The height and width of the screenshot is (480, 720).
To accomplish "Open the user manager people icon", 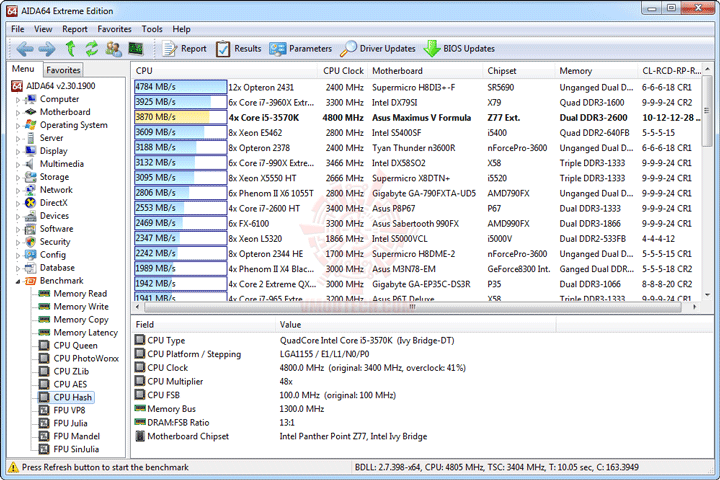I will pos(113,48).
